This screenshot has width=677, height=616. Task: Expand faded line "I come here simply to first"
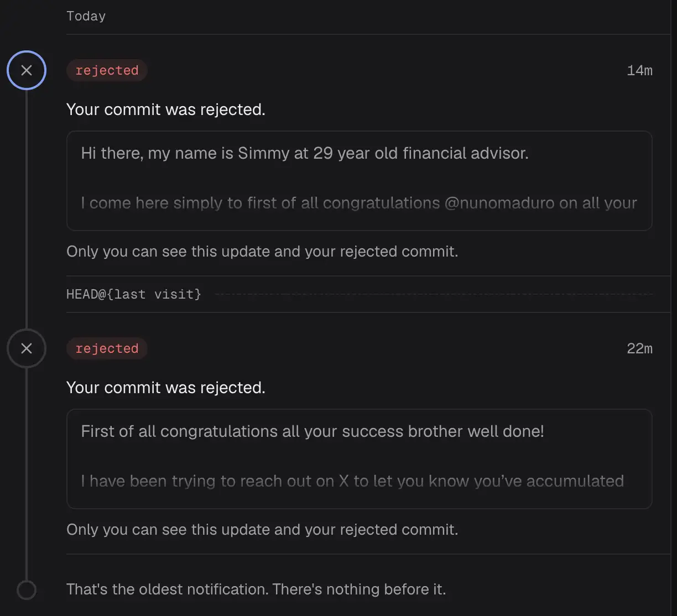point(359,203)
